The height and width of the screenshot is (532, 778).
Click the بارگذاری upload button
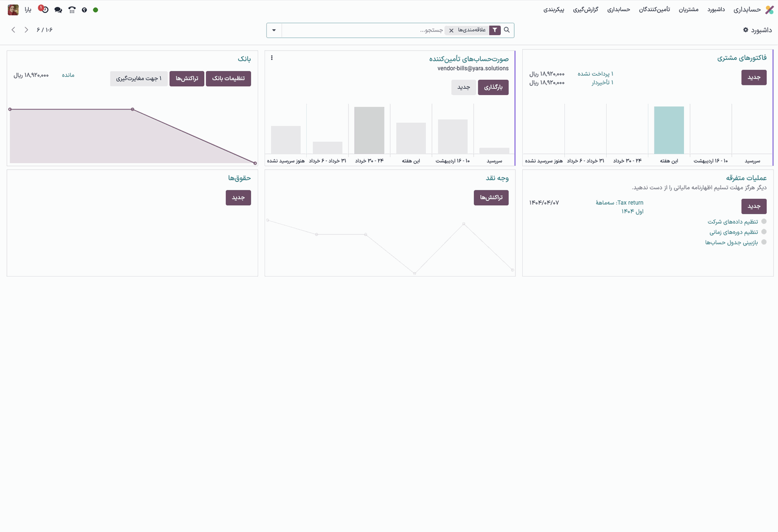point(493,87)
